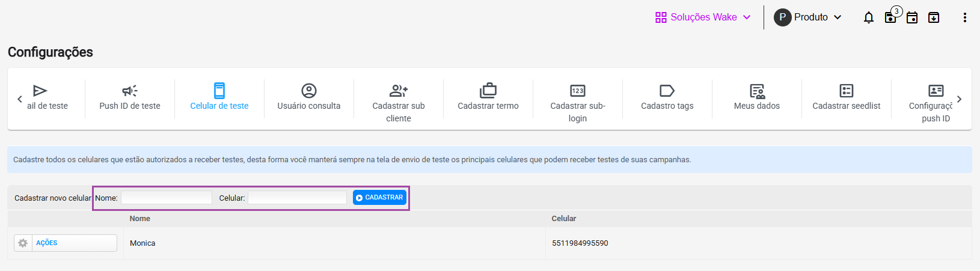Focus the Celular input field
980x271 pixels.
pos(298,198)
